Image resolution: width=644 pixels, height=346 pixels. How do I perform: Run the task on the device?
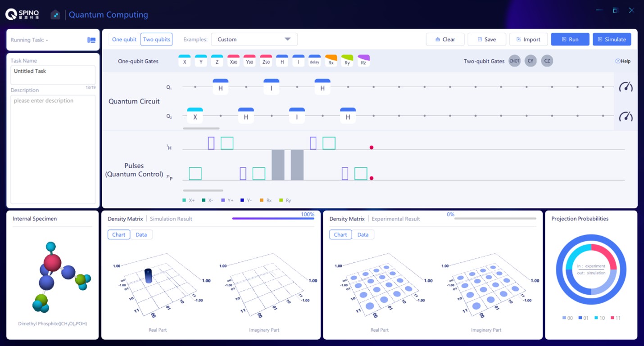pyautogui.click(x=570, y=40)
